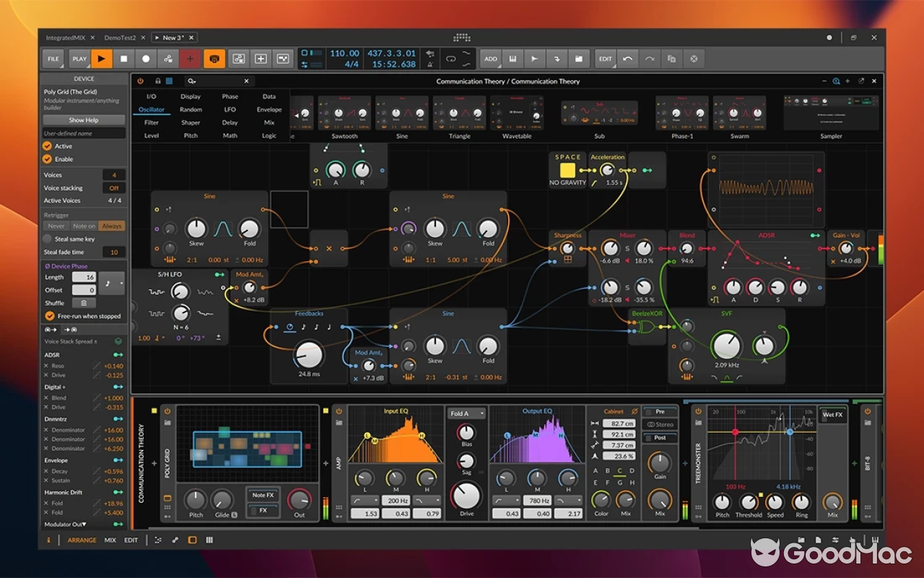This screenshot has height=578, width=924.
Task: Click the info icon in the bottom-left corner
Action: click(x=48, y=540)
